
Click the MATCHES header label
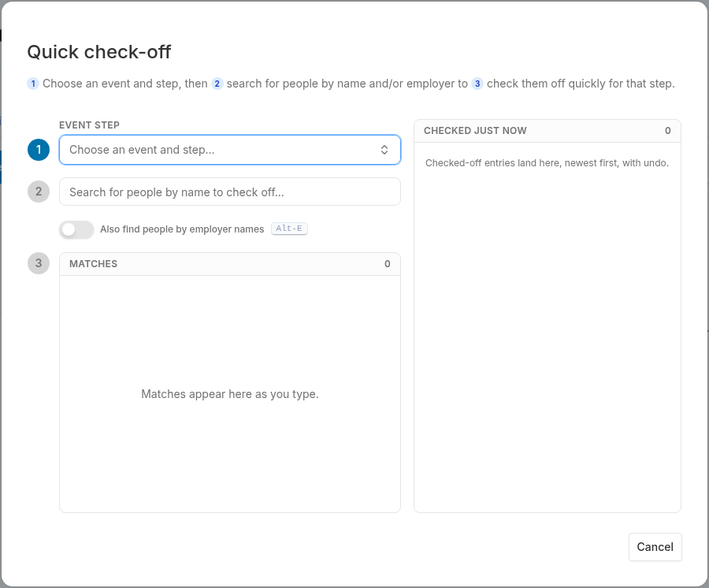93,264
